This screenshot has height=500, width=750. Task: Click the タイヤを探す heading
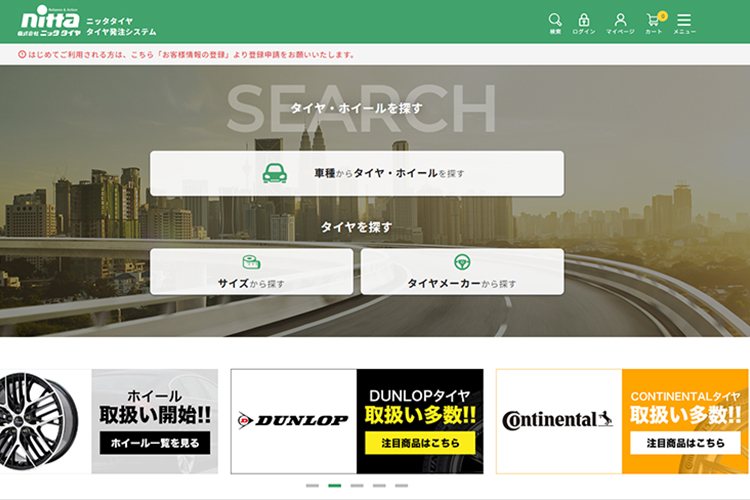click(x=357, y=227)
